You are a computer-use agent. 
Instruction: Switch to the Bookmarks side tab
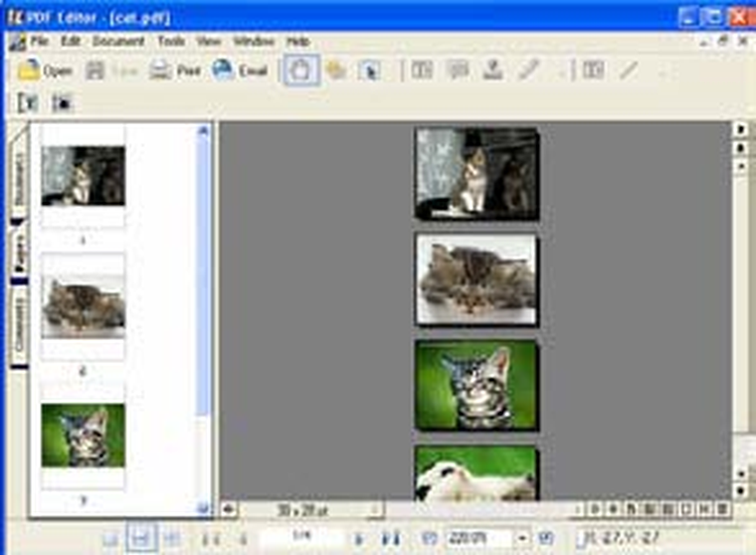(x=18, y=176)
